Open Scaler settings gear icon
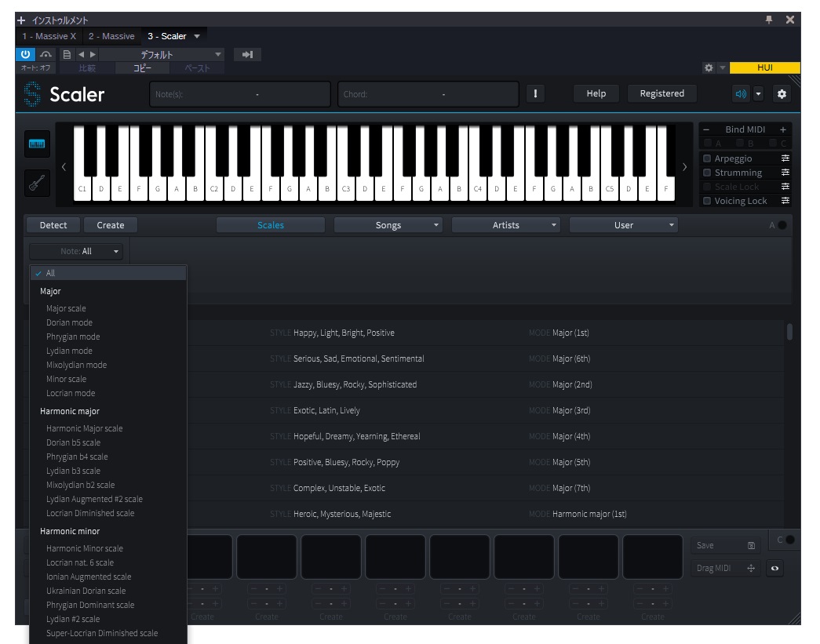The width and height of the screenshot is (820, 644). (782, 94)
